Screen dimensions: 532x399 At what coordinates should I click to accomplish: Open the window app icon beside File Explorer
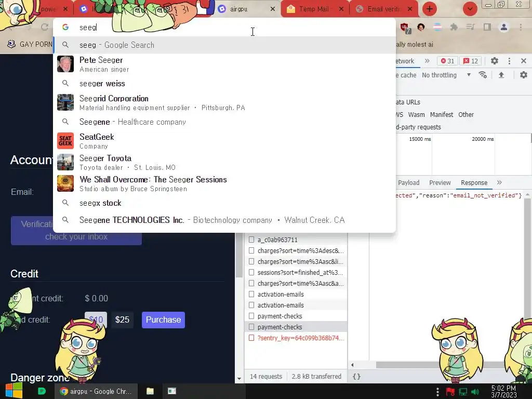coord(172,391)
